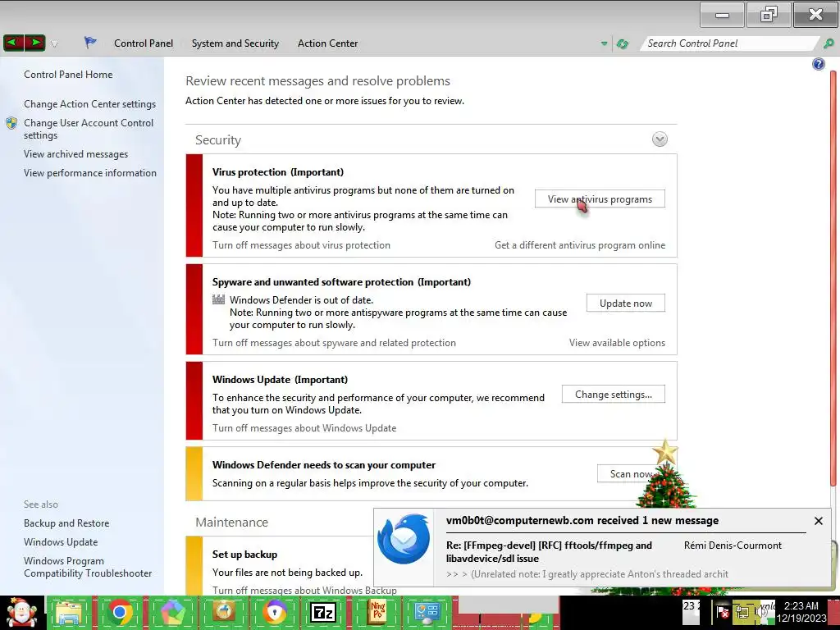This screenshot has width=840, height=630.
Task: Click sender Rémi Denis-Courmont in notification
Action: (733, 546)
